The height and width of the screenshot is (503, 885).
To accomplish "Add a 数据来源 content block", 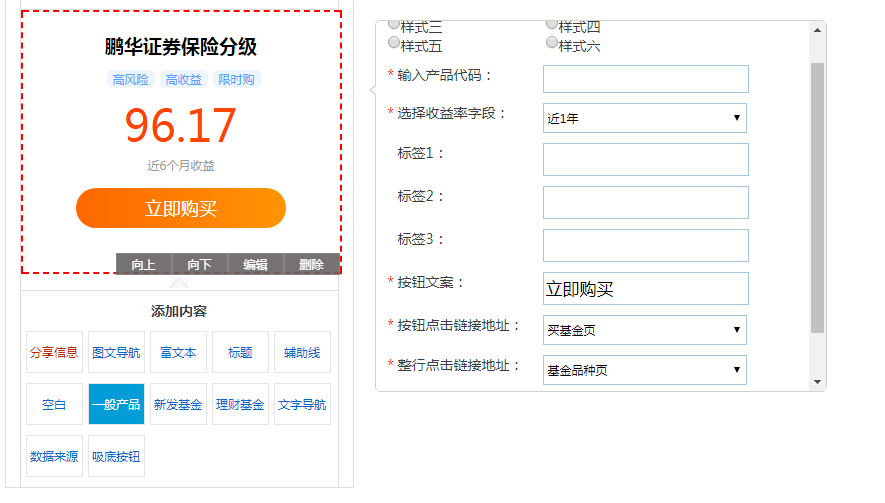I will coord(54,456).
